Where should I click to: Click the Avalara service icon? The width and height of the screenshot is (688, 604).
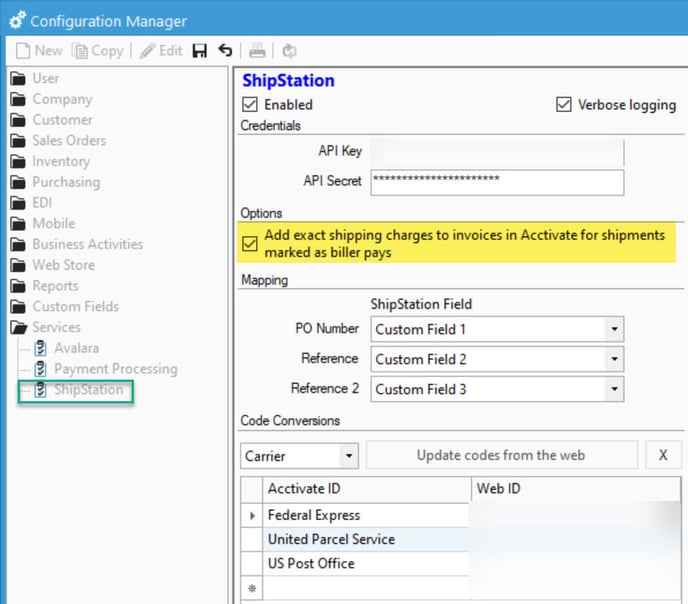coord(40,348)
